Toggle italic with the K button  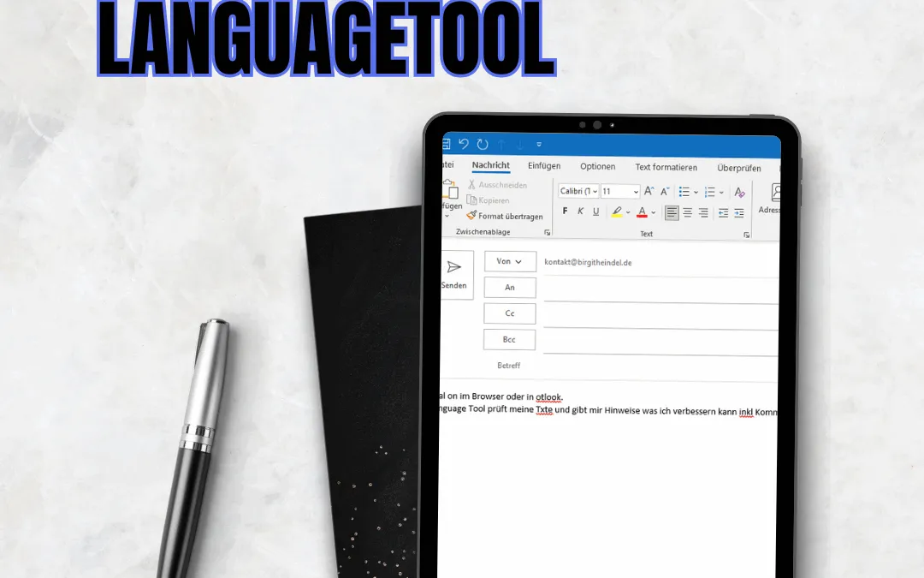[580, 212]
